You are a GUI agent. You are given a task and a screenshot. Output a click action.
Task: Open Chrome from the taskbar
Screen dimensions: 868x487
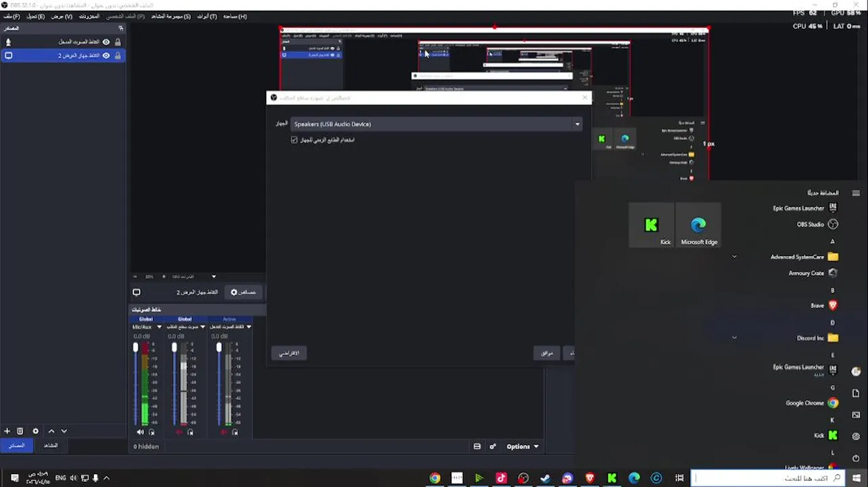pyautogui.click(x=435, y=478)
